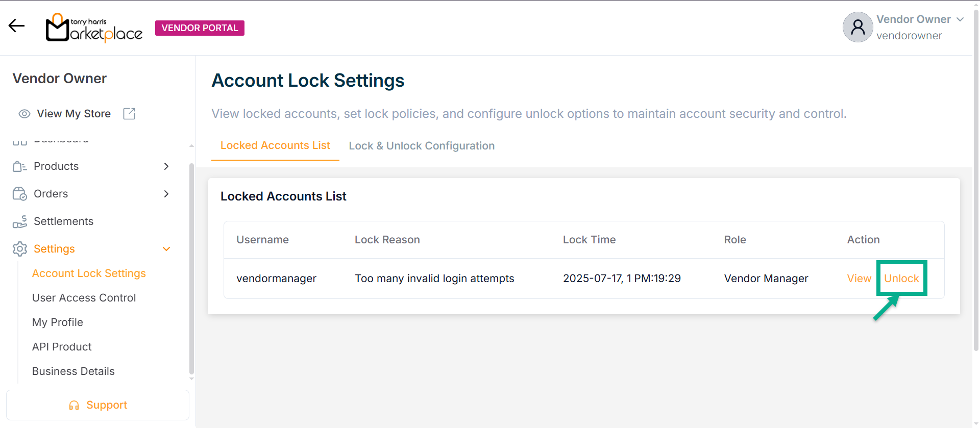Click the Settlements hand-coin icon
980x428 pixels.
tap(19, 221)
